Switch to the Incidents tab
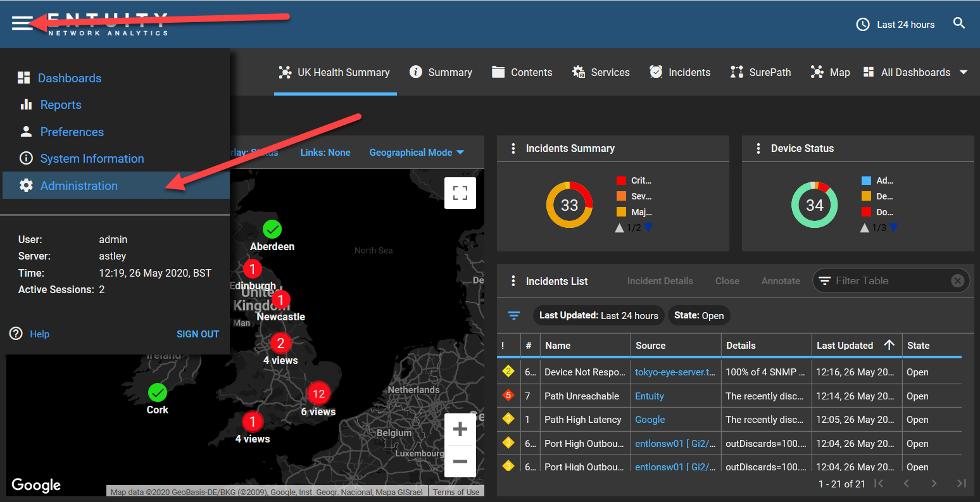 click(680, 72)
